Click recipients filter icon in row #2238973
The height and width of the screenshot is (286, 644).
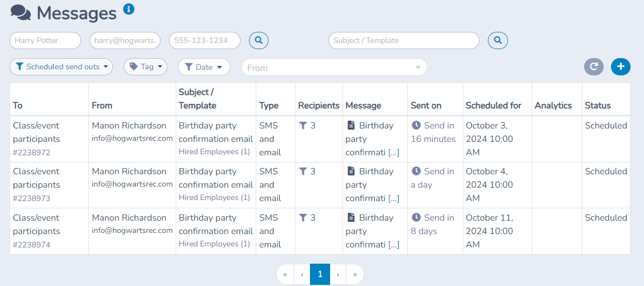tap(303, 171)
